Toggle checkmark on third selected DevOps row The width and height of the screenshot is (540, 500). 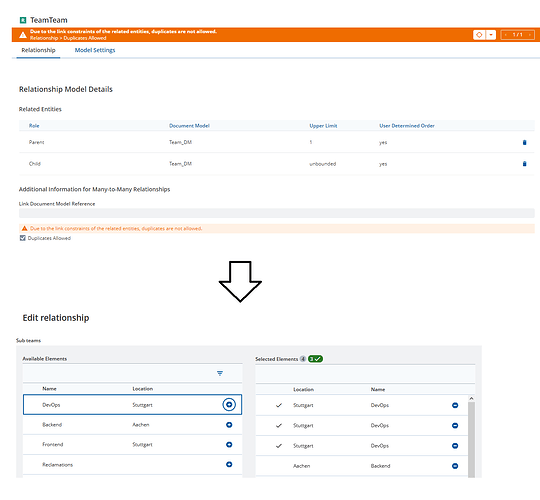click(279, 446)
